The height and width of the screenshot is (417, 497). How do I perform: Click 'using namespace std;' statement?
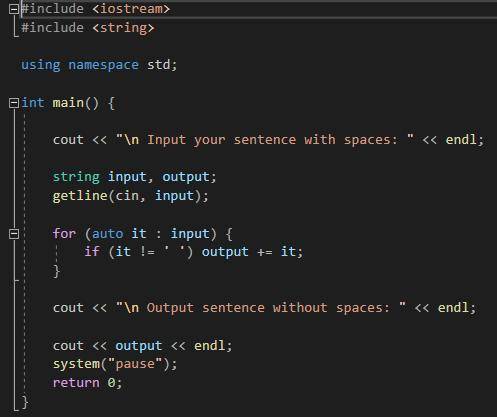coord(99,65)
